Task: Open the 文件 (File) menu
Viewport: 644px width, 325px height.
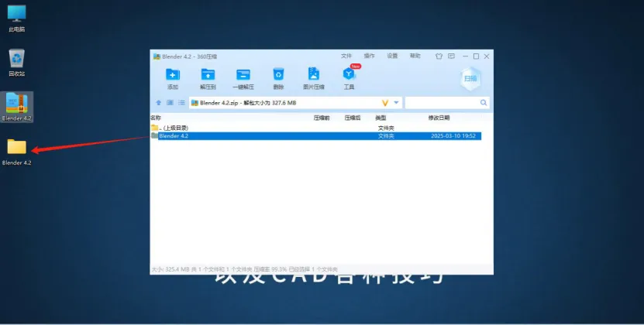Action: click(346, 56)
